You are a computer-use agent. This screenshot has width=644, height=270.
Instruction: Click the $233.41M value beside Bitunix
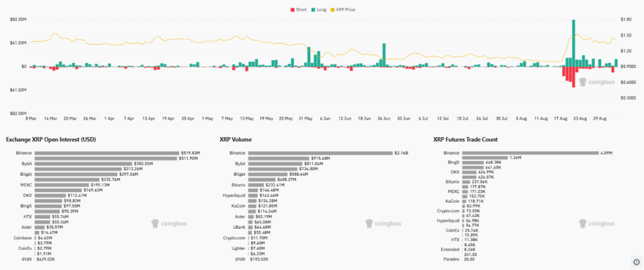[x=274, y=185]
